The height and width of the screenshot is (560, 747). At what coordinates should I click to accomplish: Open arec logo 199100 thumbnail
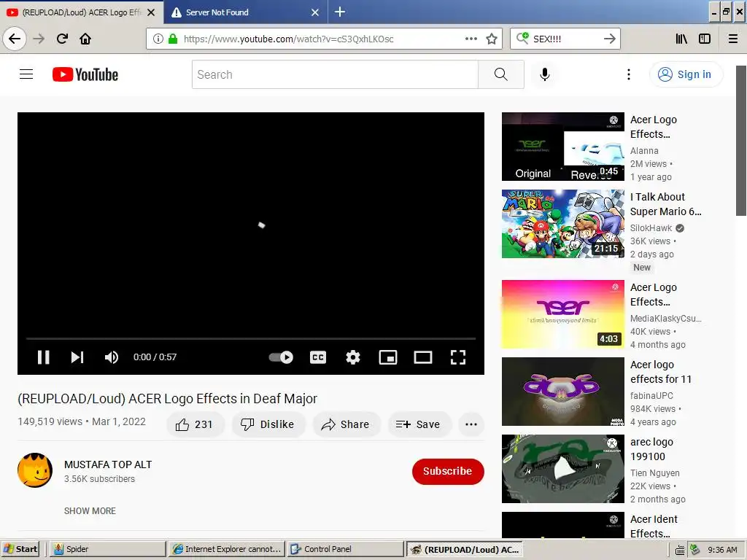(x=563, y=469)
